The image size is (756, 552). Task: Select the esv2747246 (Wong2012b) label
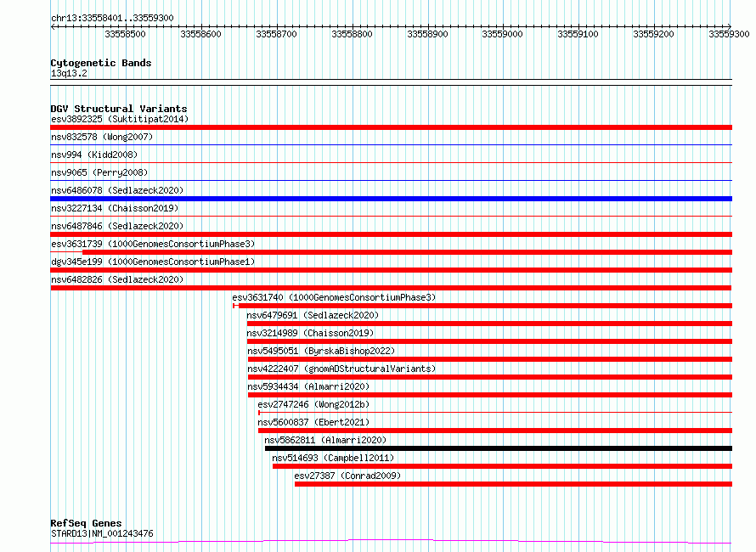pyautogui.click(x=313, y=404)
